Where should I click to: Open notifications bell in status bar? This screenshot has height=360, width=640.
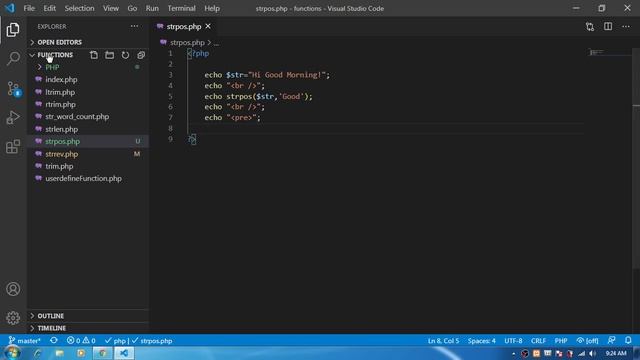point(628,340)
